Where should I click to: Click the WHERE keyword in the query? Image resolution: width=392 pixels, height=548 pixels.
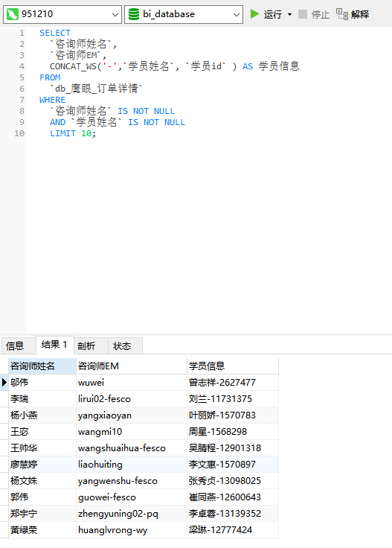(x=52, y=100)
